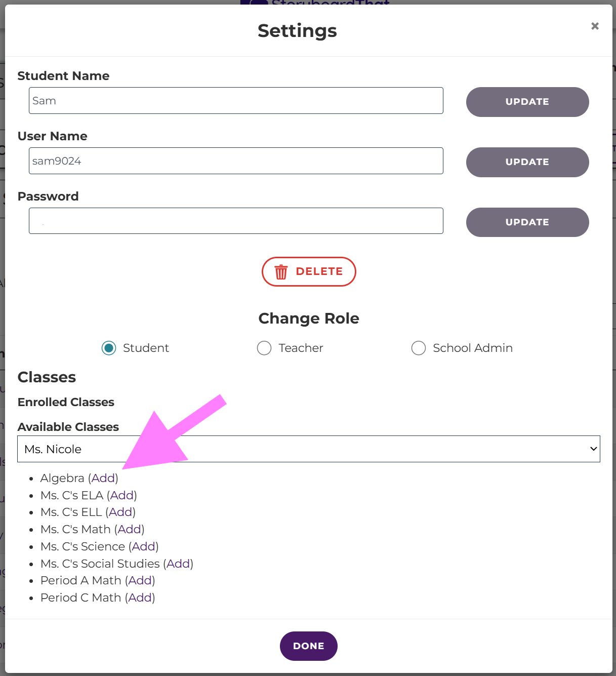The image size is (616, 676).
Task: Add Ms. C's ELL class
Action: click(x=120, y=512)
